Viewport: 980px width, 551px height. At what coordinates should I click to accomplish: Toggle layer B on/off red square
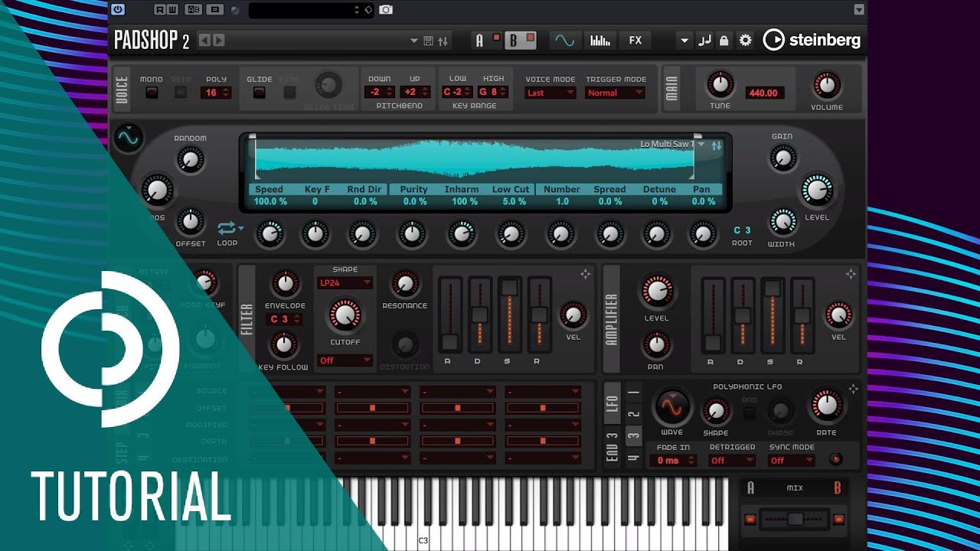[530, 37]
